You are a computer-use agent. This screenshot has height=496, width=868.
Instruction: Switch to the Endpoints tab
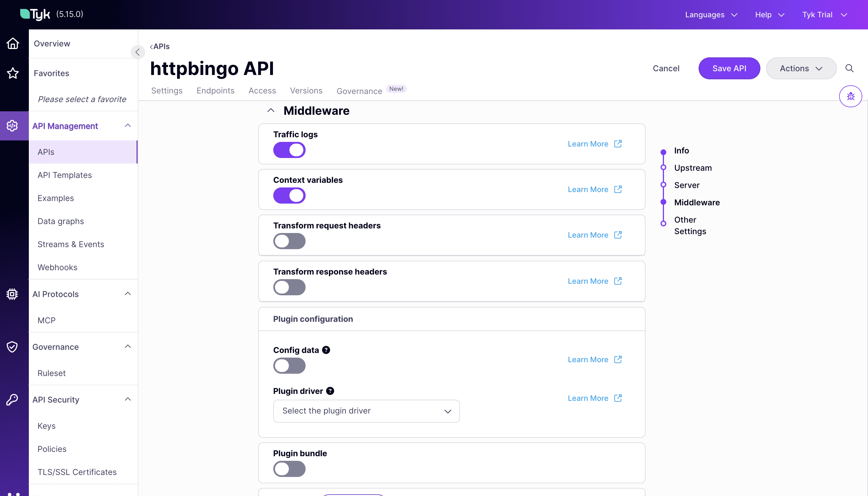(x=215, y=91)
